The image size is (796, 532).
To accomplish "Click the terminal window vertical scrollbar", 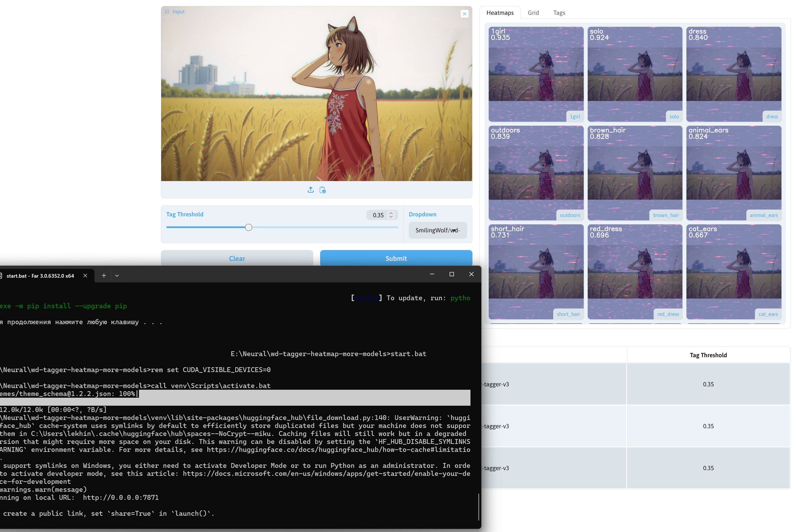I will tap(478, 506).
